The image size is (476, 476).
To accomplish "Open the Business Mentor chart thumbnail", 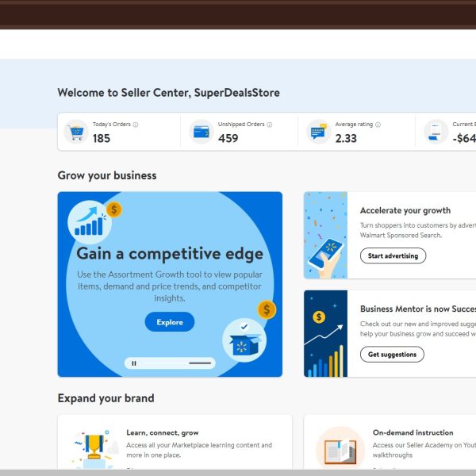I will click(x=325, y=333).
